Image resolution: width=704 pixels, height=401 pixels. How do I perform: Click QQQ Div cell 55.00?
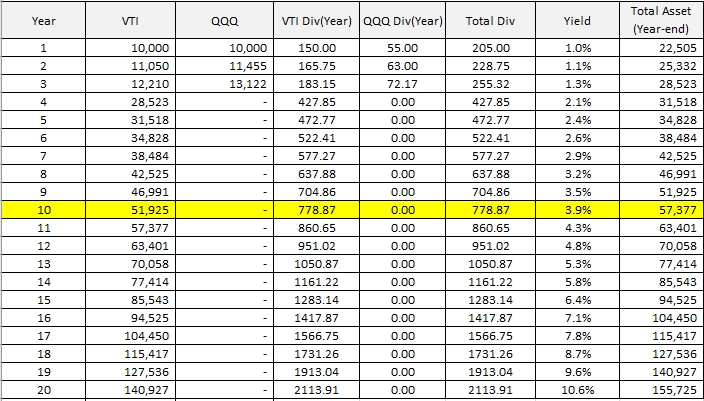point(403,48)
